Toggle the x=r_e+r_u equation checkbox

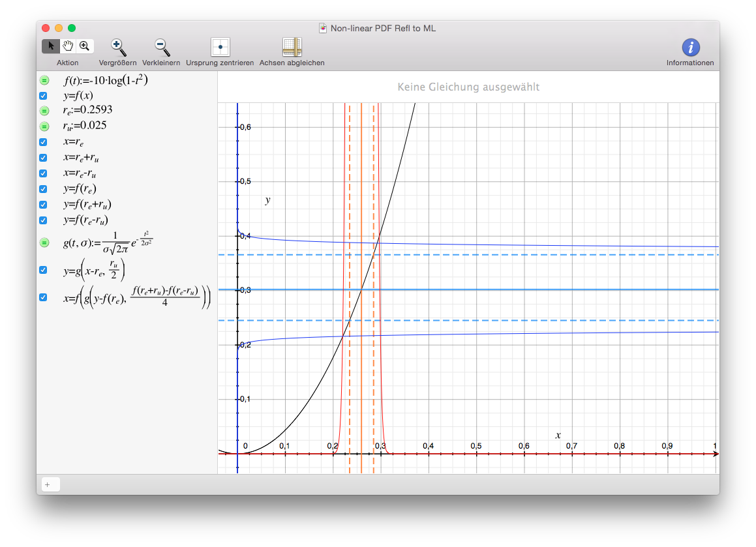[x=44, y=158]
